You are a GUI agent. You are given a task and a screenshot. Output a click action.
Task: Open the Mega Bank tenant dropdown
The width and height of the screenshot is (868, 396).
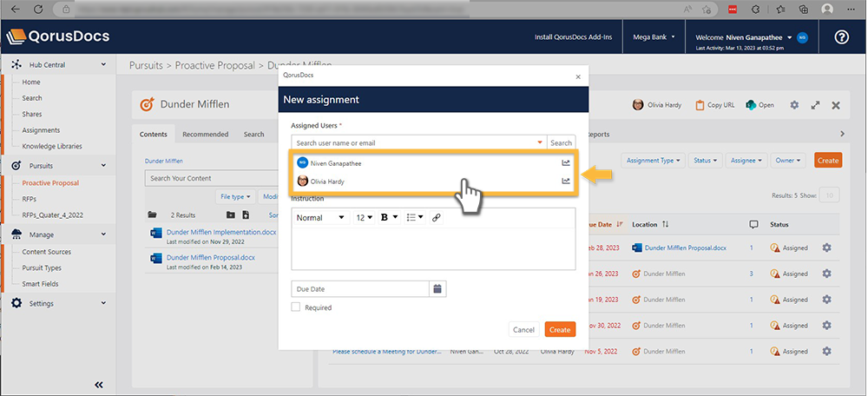tap(654, 37)
